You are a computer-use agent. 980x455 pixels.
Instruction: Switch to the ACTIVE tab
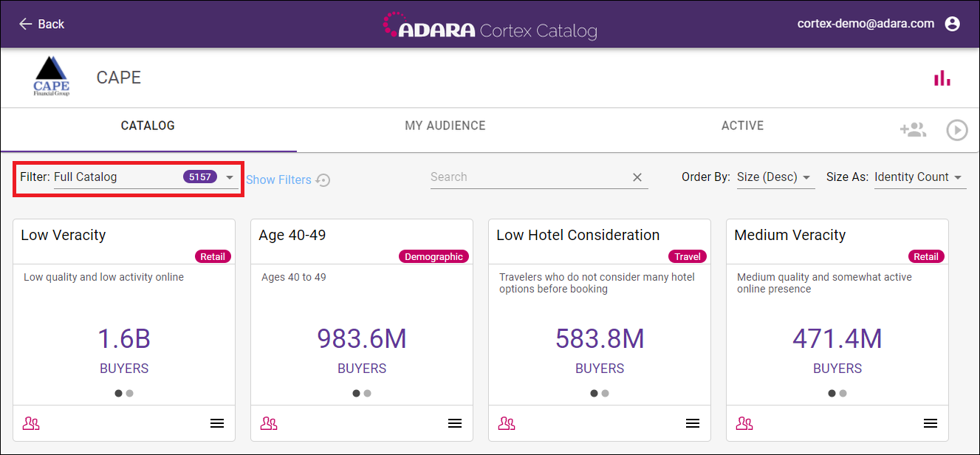pos(742,126)
